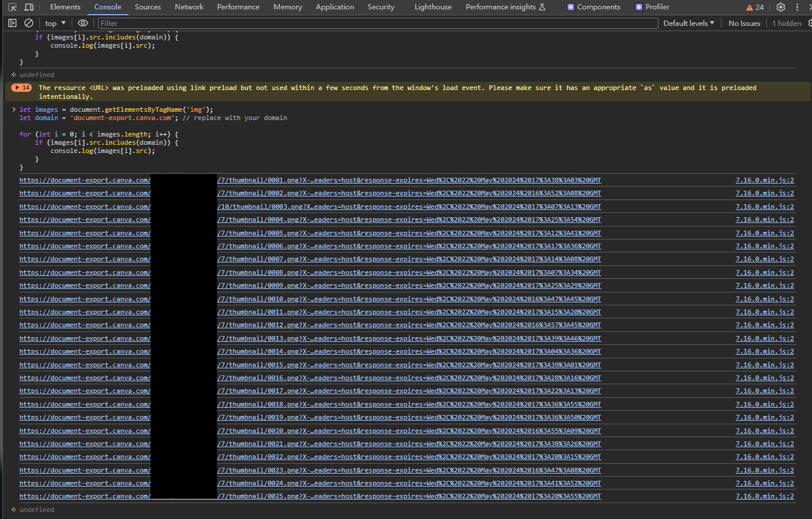Open the React Profiler tab
This screenshot has height=519, width=812.
[x=652, y=7]
